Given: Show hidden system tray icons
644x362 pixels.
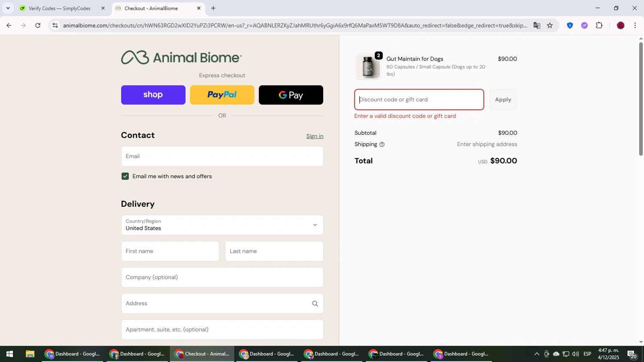Looking at the screenshot, I should [x=537, y=354].
